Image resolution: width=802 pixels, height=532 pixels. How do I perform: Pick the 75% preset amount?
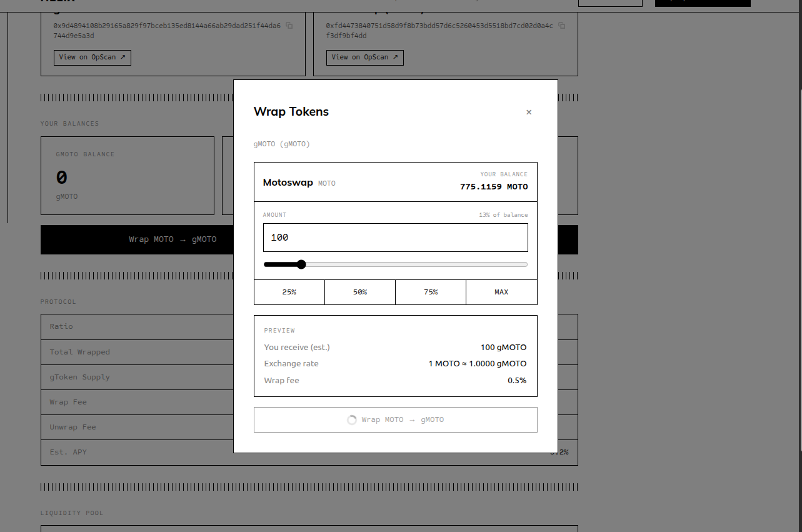pos(431,292)
